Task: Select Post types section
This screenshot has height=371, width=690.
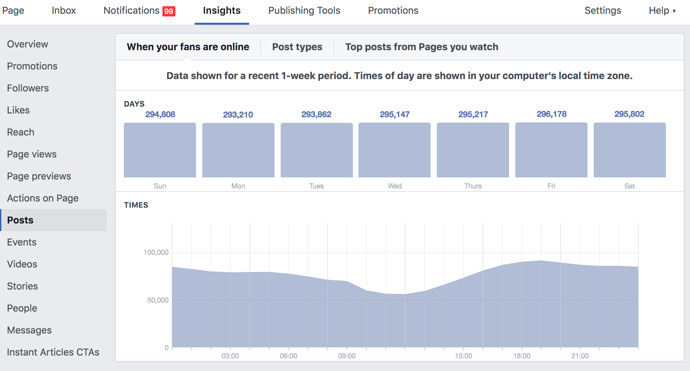Action: pos(297,47)
